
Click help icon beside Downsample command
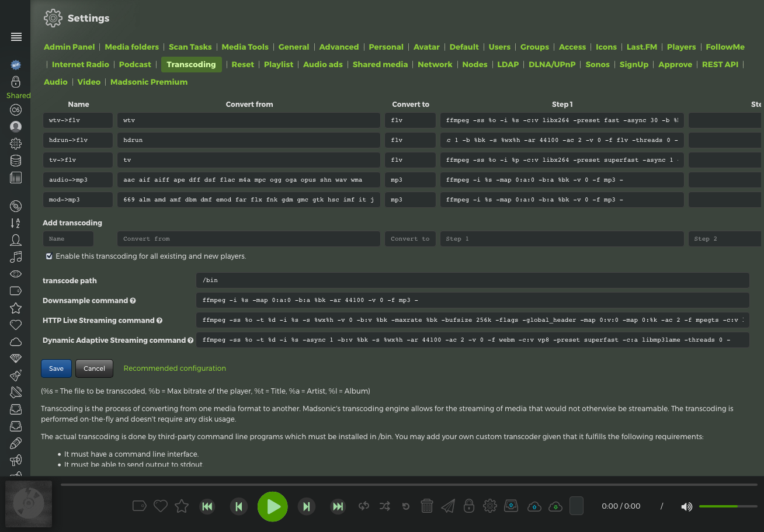coord(133,301)
